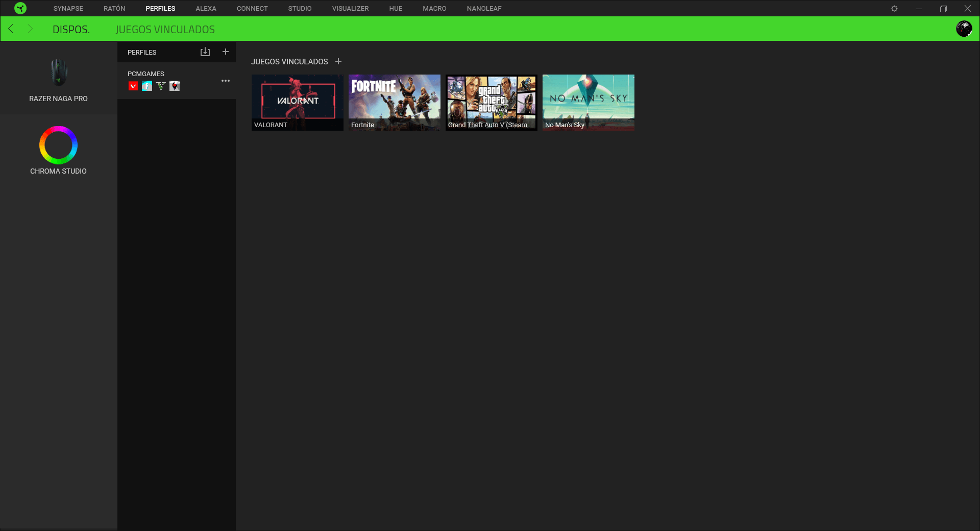Select the JUEGOS VINCULADOS subtab
Viewport: 980px width, 531px height.
(x=165, y=30)
